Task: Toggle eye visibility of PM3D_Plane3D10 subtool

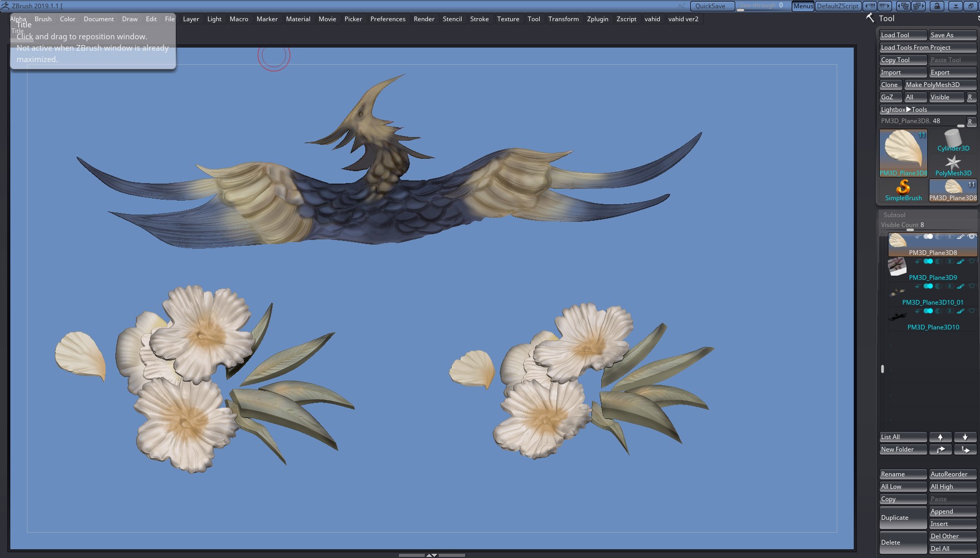Action: (972, 311)
